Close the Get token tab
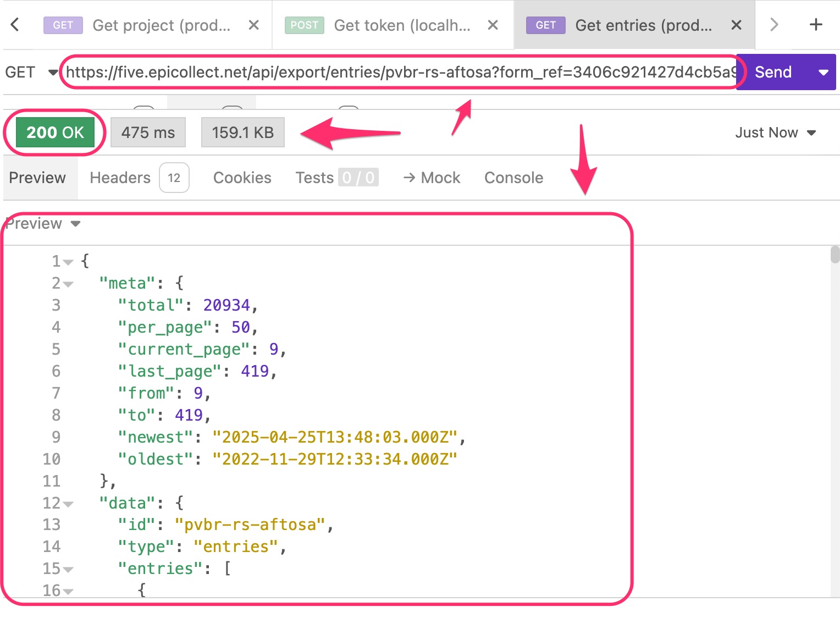This screenshot has height=629, width=840. click(493, 25)
